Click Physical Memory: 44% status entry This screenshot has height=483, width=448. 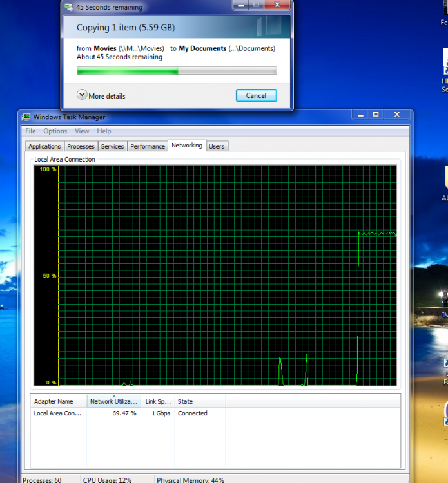(x=190, y=480)
